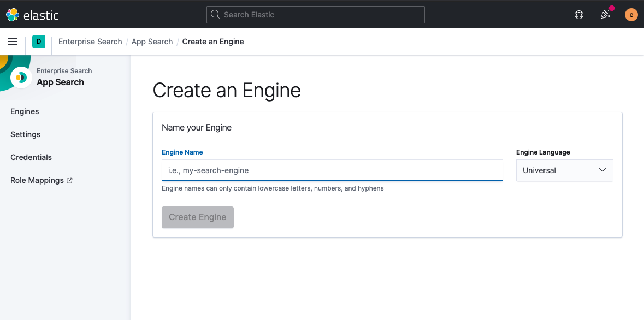
Task: Click the Engine Language dropdown chevron
Action: point(602,170)
